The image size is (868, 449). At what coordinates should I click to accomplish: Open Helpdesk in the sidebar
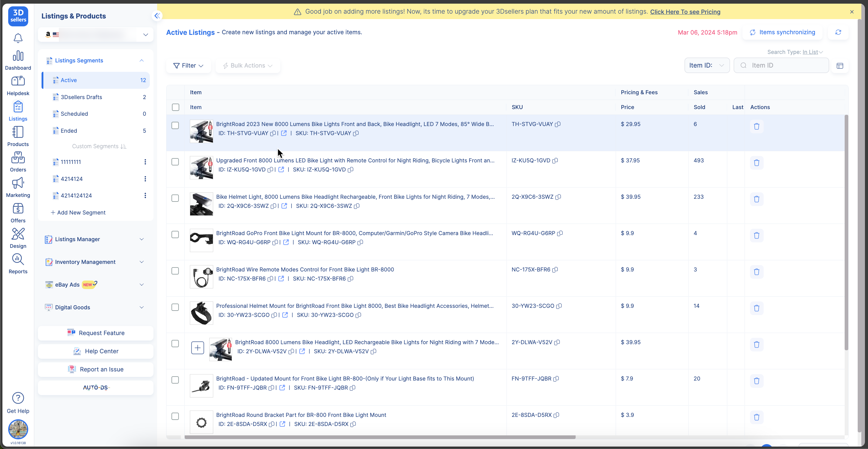tap(18, 85)
